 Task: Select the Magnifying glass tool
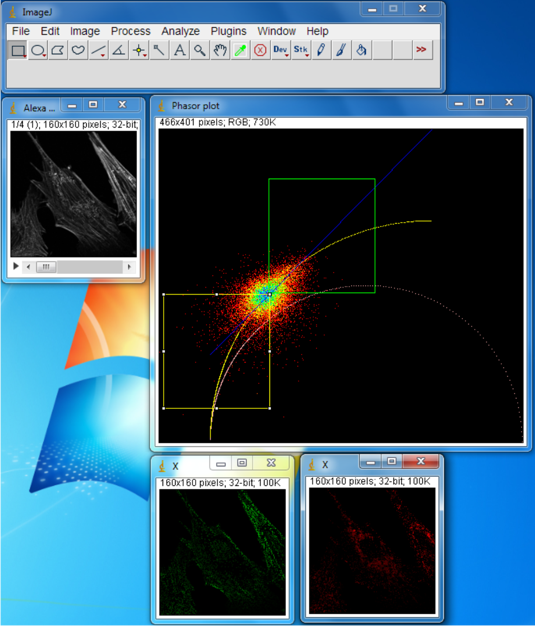(x=199, y=50)
